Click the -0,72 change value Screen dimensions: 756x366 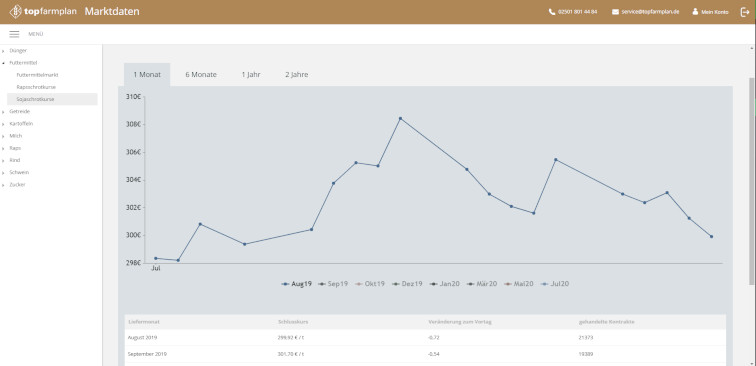(x=433, y=338)
